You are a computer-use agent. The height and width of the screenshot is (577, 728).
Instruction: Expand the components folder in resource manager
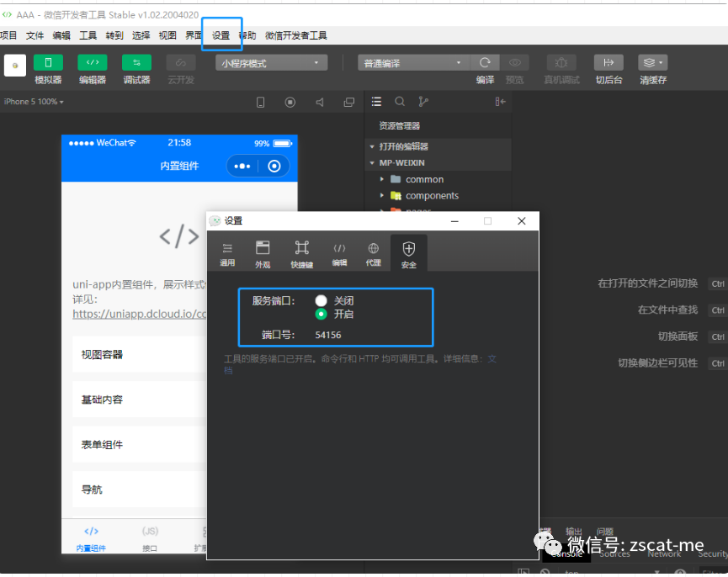pos(382,195)
